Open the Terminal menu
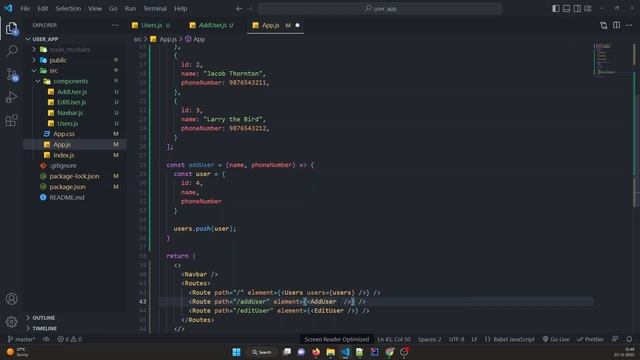This screenshot has height=360, width=640. click(155, 9)
